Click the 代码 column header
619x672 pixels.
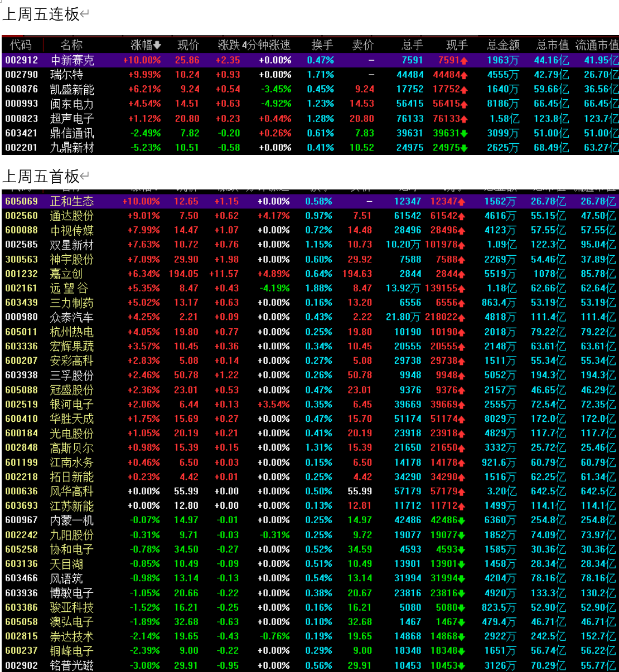coord(21,45)
